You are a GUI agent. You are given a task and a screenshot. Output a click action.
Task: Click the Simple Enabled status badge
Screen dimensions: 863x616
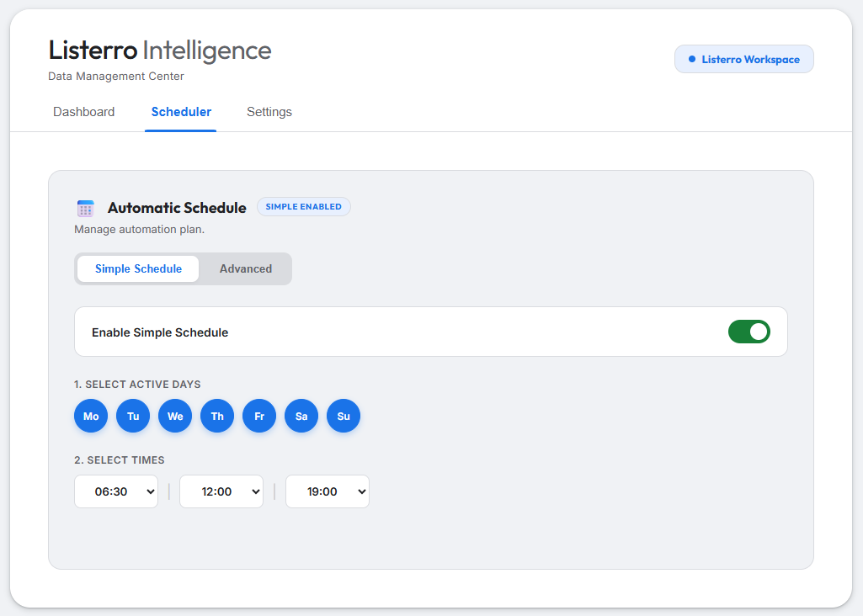coord(304,207)
